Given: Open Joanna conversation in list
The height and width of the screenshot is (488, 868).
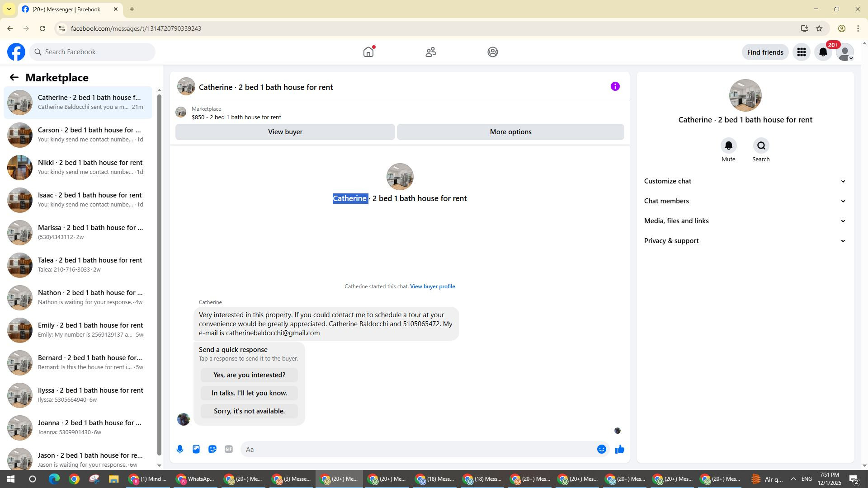Looking at the screenshot, I should click(78, 428).
